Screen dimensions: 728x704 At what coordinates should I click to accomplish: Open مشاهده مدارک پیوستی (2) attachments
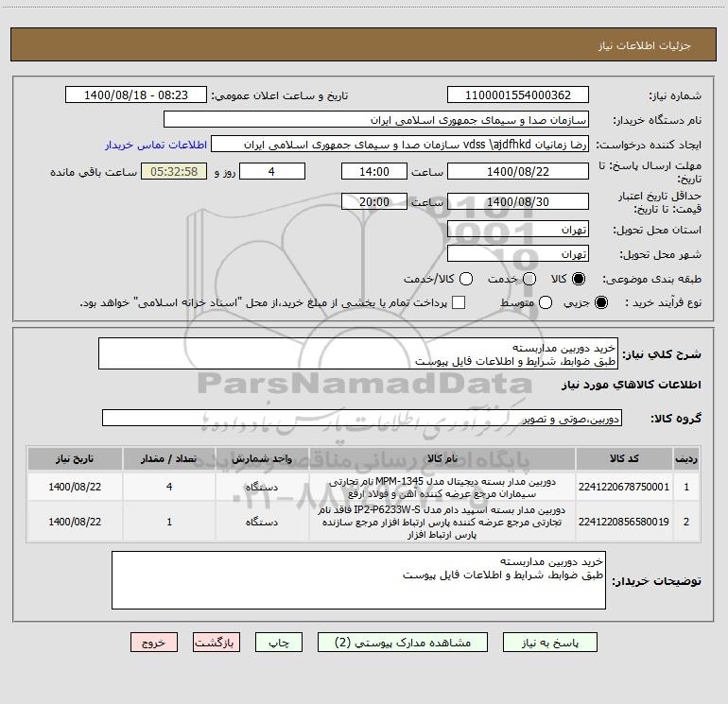click(x=403, y=643)
